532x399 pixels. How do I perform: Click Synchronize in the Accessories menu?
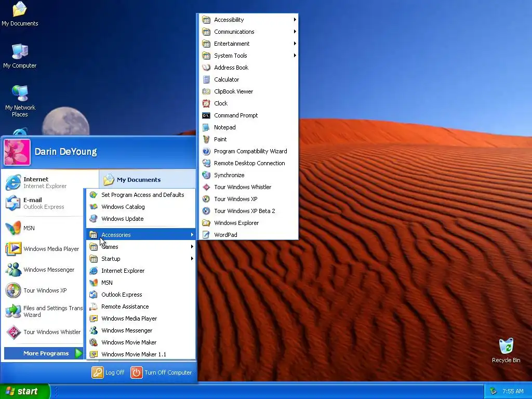click(x=249, y=175)
